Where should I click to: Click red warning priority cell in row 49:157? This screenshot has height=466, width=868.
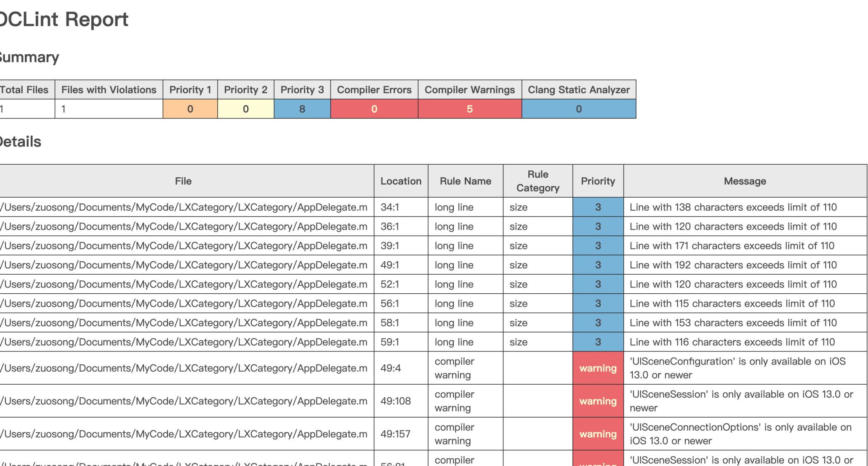pyautogui.click(x=598, y=434)
